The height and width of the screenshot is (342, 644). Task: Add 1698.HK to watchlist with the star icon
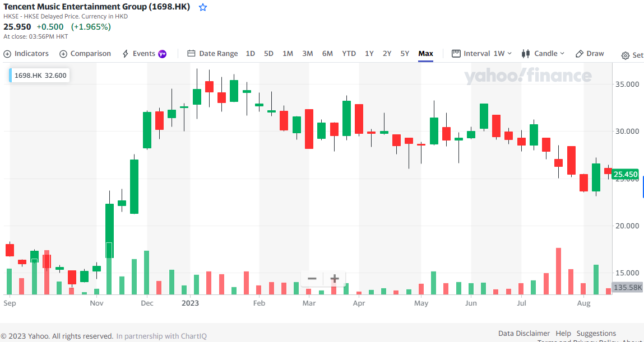(x=203, y=7)
